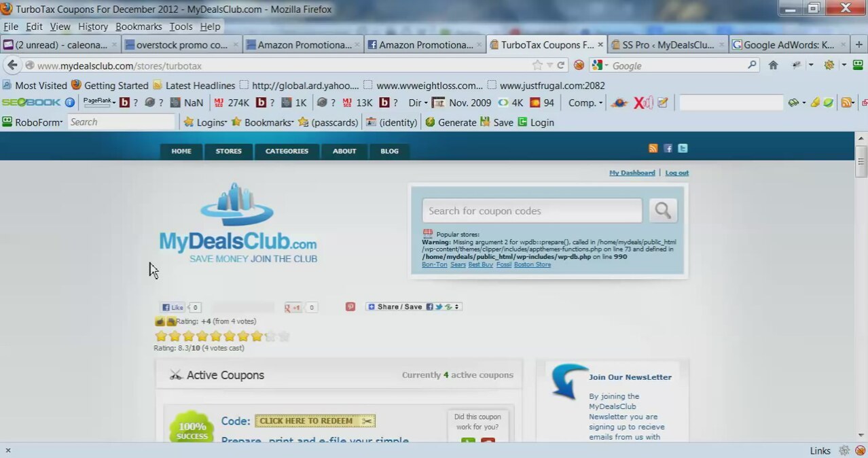Viewport: 868px width, 458px height.
Task: Open the RoboForm menu dropdown
Action: coord(33,122)
